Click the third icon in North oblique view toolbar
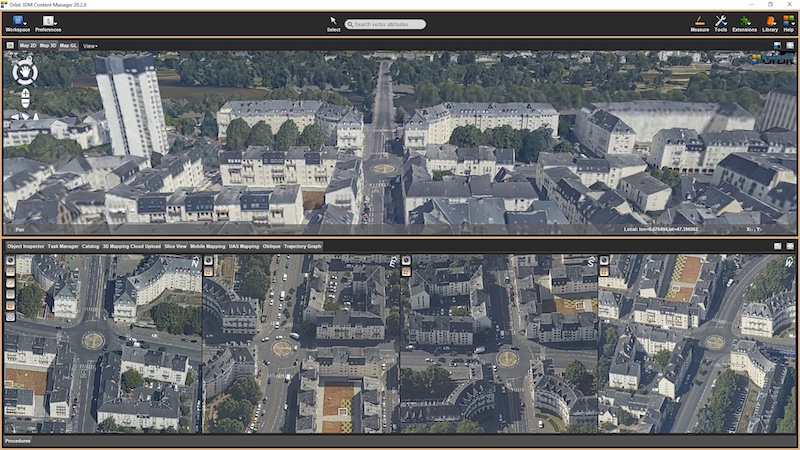This screenshot has height=450, width=800. coord(10,283)
